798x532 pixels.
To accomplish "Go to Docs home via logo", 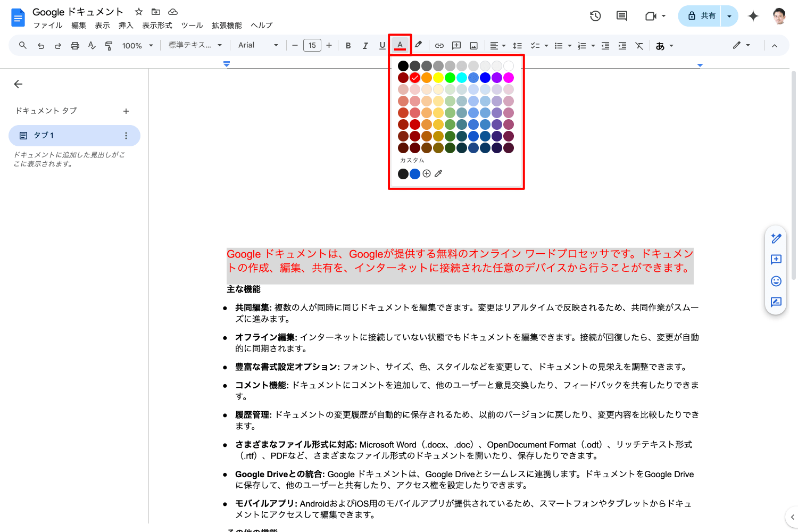I will click(18, 18).
